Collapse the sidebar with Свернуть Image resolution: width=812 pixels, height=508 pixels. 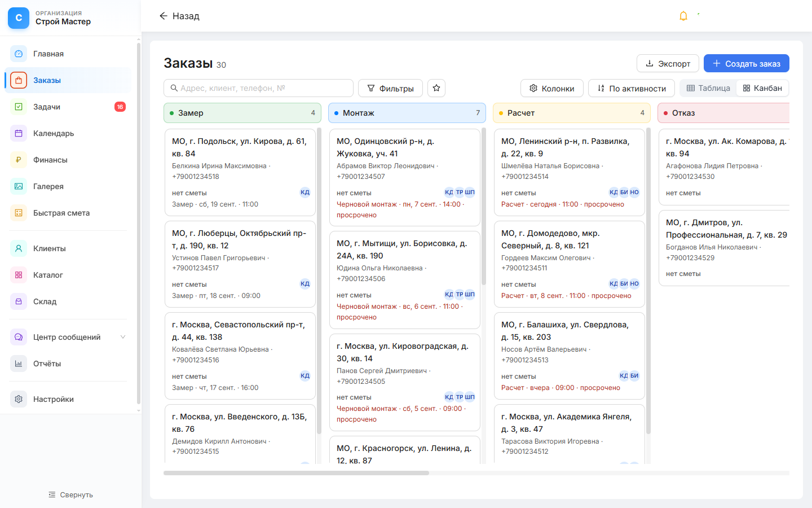[x=70, y=494]
